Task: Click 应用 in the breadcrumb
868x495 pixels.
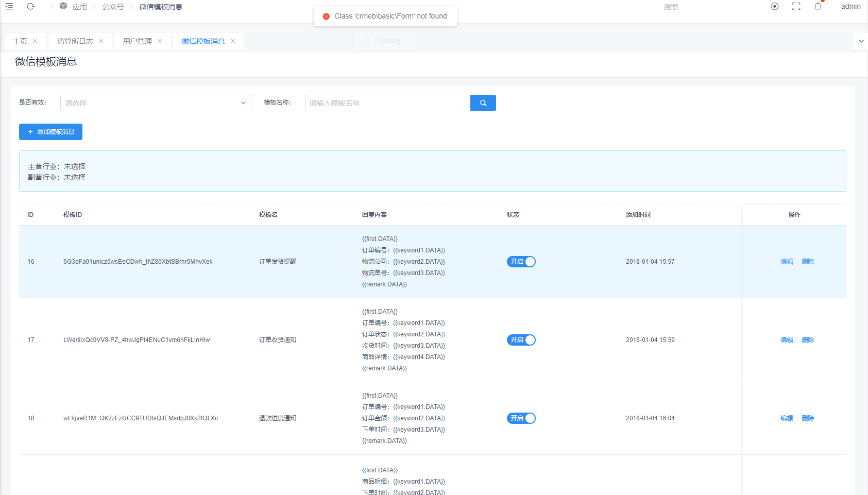Action: coord(80,7)
